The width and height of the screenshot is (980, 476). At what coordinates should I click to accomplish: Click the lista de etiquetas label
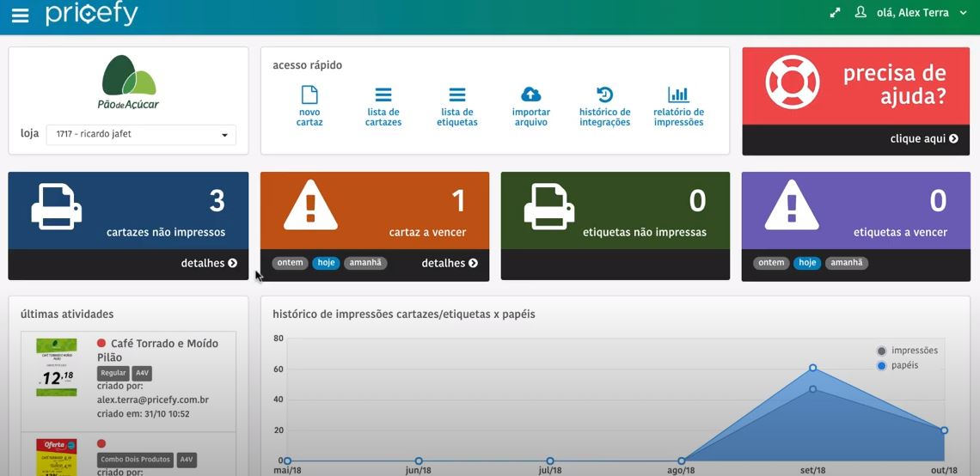point(456,118)
